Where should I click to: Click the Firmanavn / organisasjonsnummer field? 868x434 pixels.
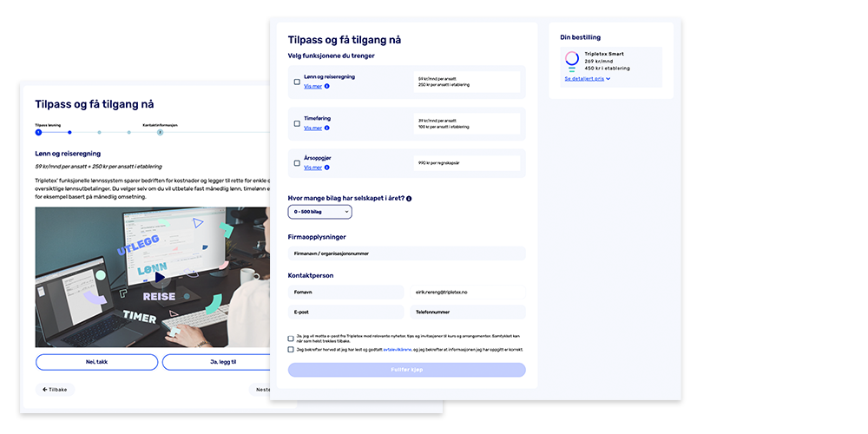407,253
